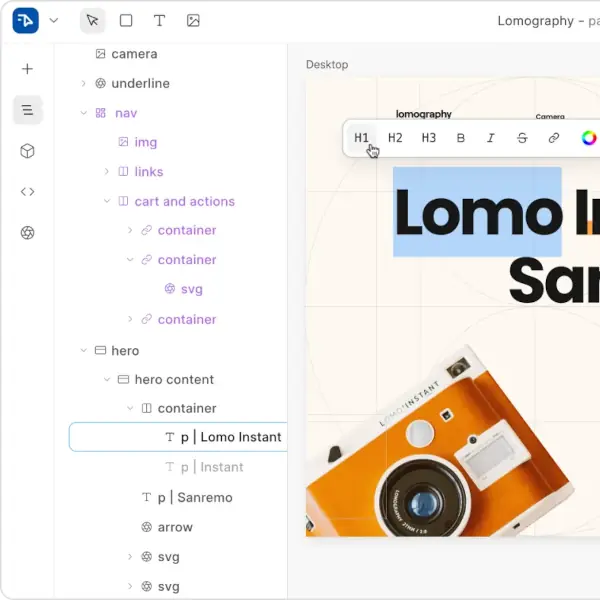The width and height of the screenshot is (600, 600).
Task: Select the rectangle frame tool
Action: point(126,20)
